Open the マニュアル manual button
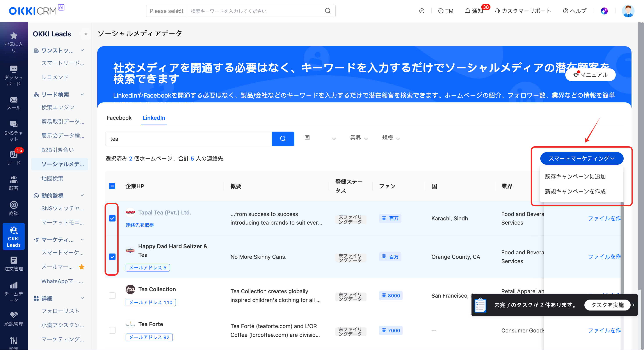 590,75
